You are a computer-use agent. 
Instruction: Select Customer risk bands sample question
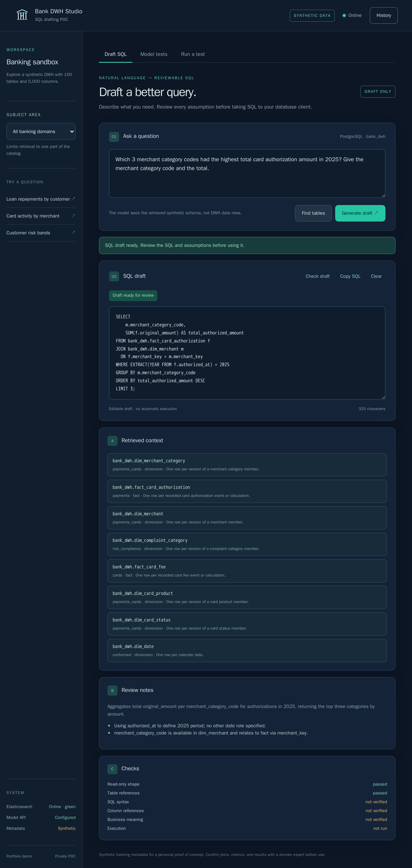[41, 233]
